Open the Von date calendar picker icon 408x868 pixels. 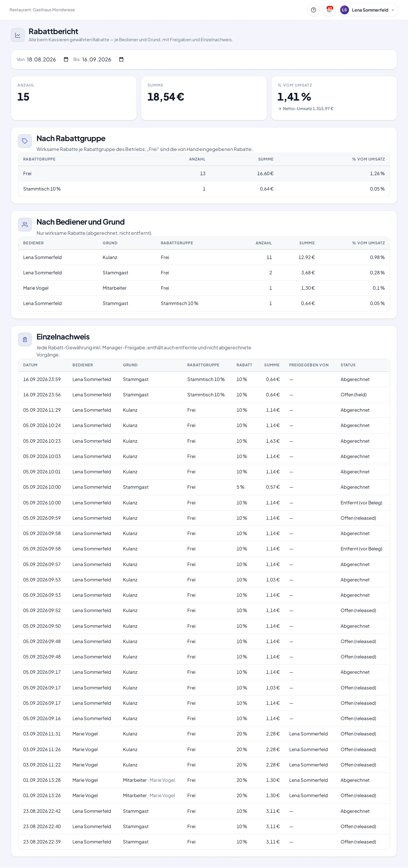(66, 59)
